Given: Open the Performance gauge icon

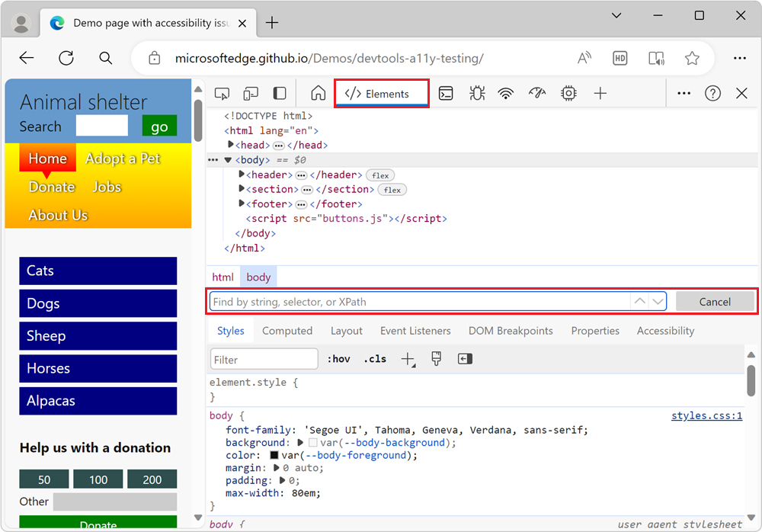Looking at the screenshot, I should pos(536,92).
